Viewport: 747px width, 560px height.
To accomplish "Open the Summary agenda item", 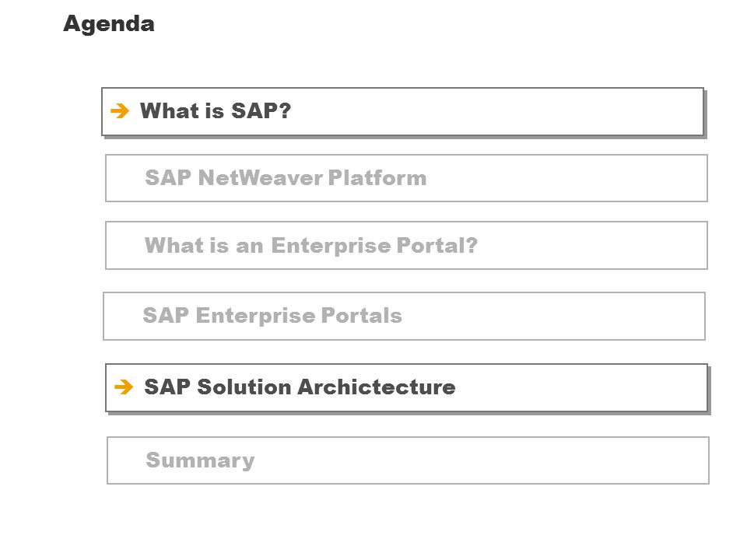I will [408, 460].
